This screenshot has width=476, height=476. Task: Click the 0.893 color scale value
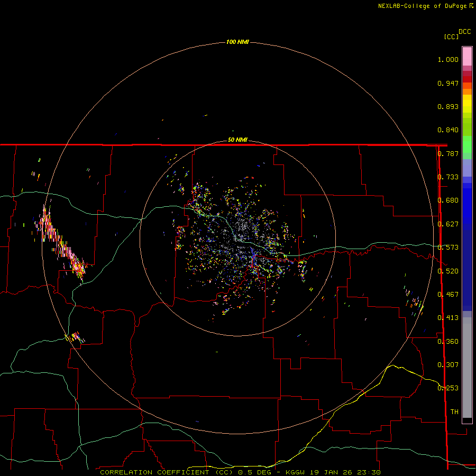tap(448, 106)
